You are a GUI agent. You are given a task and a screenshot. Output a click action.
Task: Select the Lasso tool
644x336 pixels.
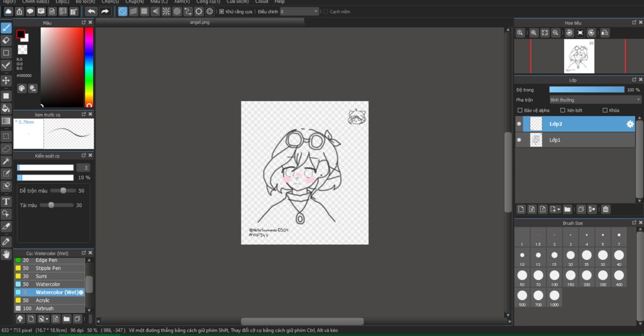coord(6,148)
